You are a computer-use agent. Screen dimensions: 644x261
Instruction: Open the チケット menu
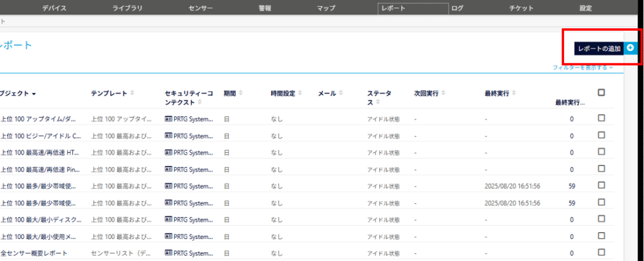(521, 8)
